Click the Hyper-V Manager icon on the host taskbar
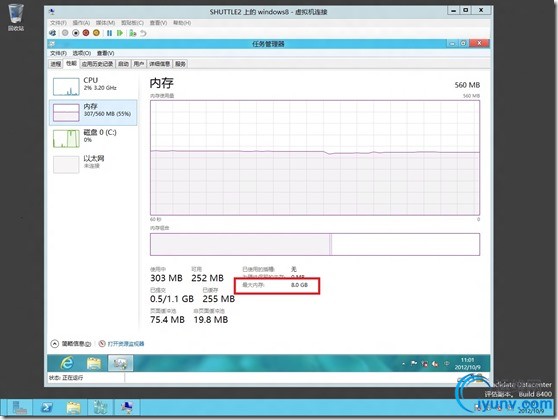The height and width of the screenshot is (420, 558). [100, 407]
